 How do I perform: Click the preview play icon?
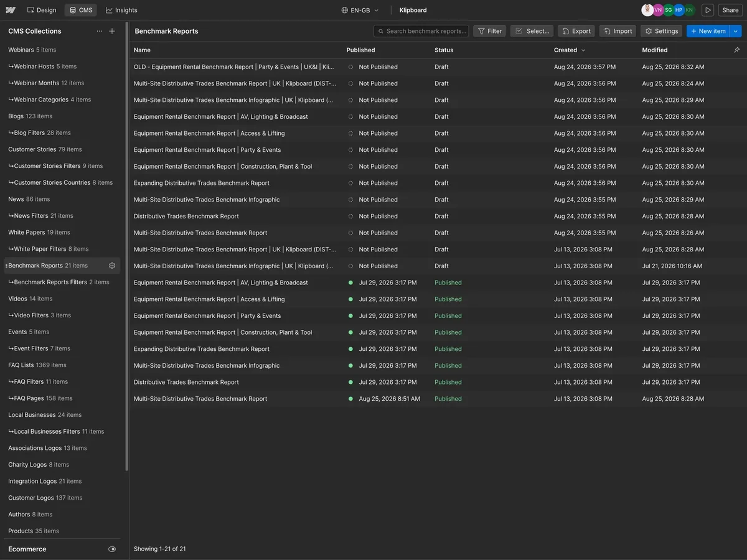pyautogui.click(x=708, y=10)
